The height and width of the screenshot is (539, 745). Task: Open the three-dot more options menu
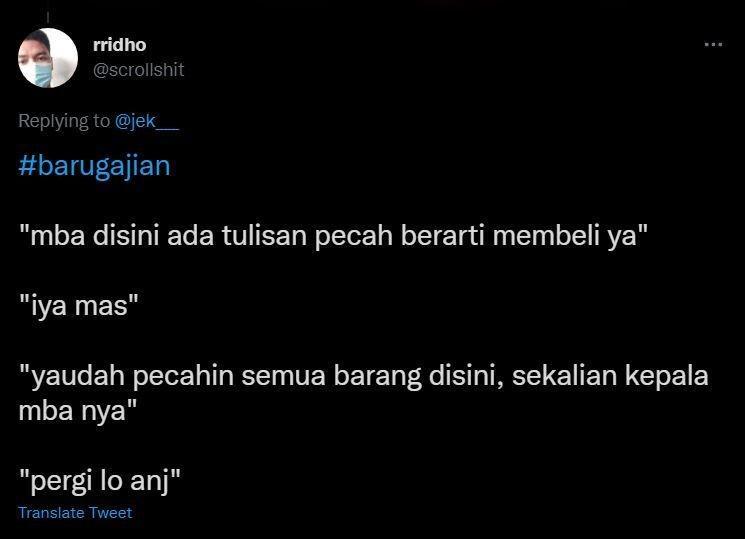[x=713, y=44]
